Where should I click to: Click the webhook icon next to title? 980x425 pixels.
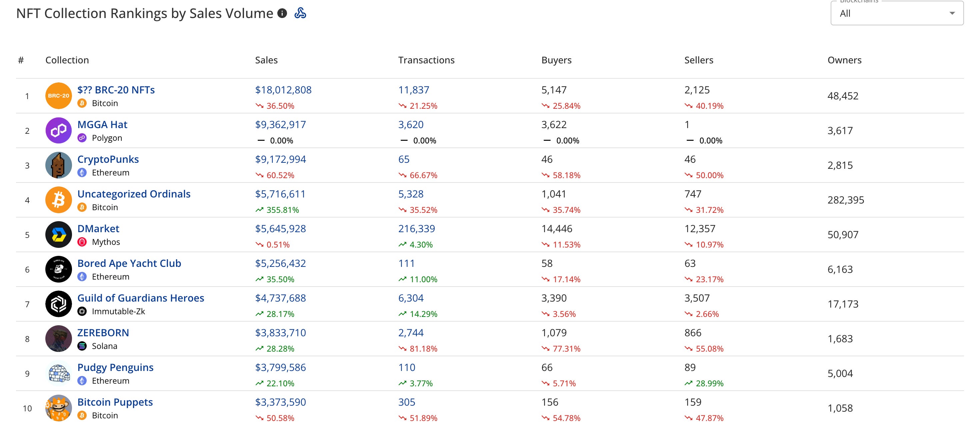(x=300, y=13)
